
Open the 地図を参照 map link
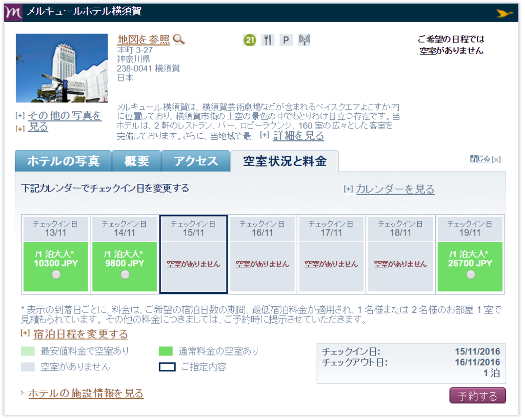tap(144, 39)
